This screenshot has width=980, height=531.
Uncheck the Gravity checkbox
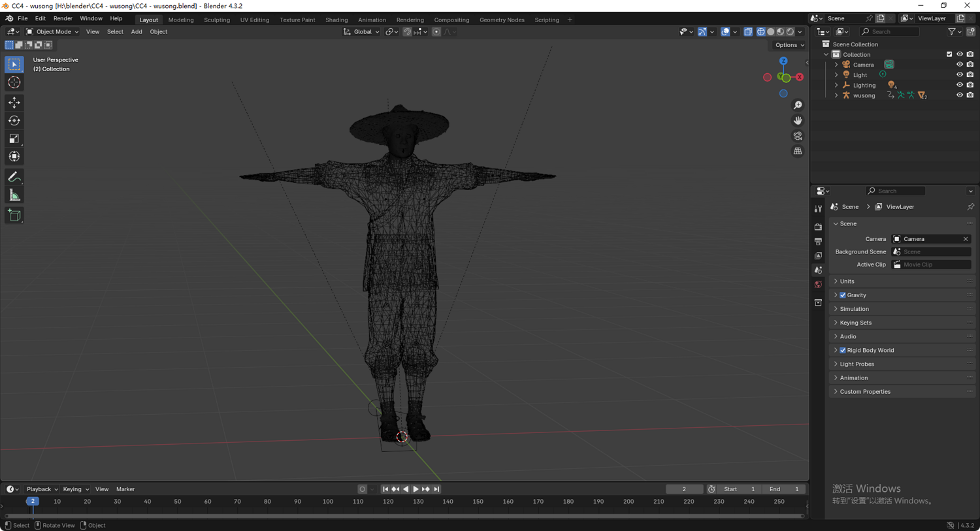(x=843, y=295)
